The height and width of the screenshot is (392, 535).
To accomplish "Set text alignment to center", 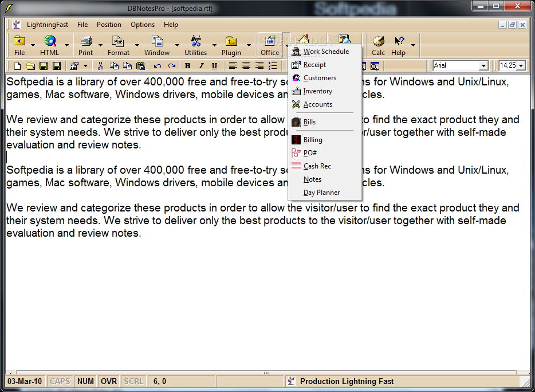I will [x=246, y=66].
